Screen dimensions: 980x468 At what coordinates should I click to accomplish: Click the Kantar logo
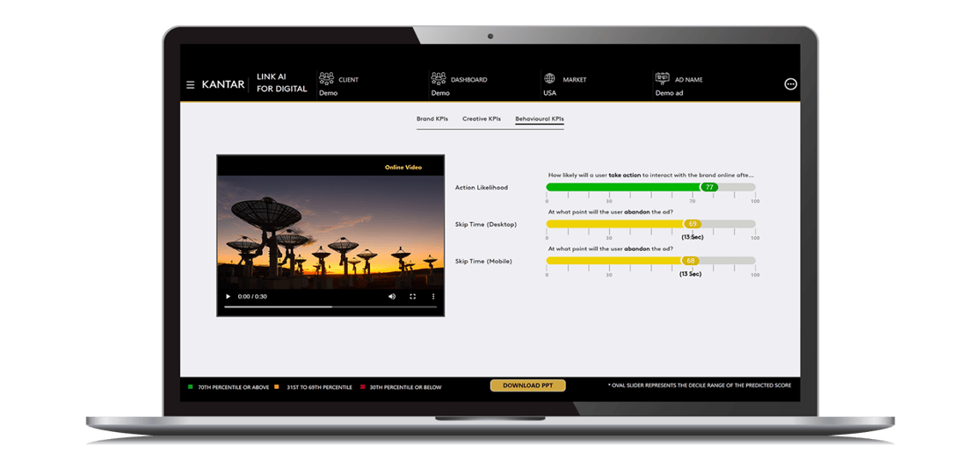click(223, 84)
